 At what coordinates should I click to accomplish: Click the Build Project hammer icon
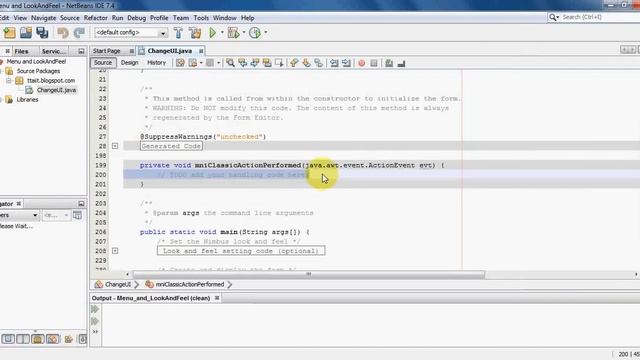tap(178, 33)
